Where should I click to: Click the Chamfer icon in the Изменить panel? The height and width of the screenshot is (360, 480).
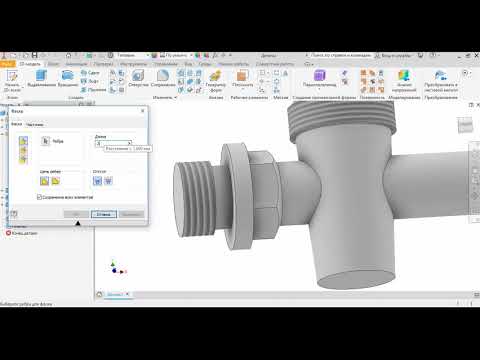click(x=181, y=73)
